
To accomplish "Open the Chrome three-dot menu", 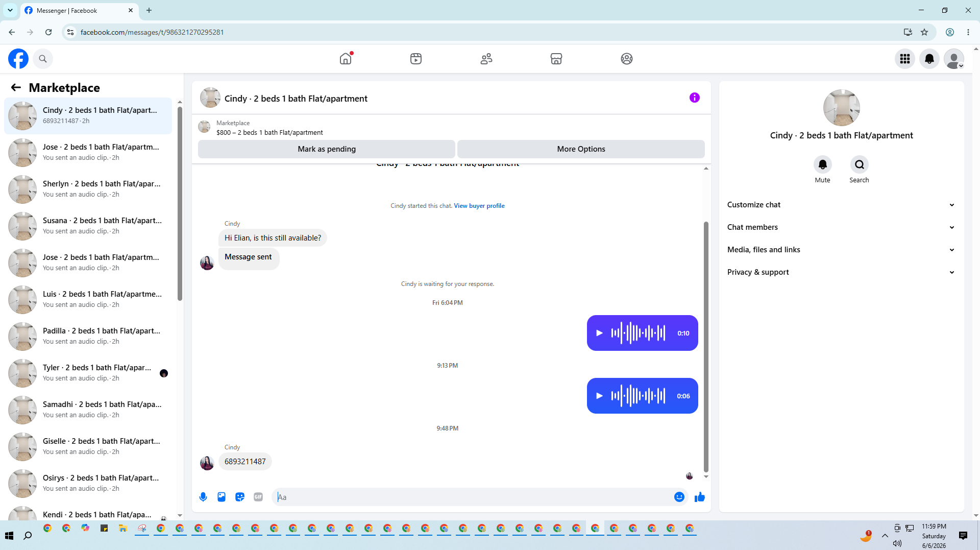I will pos(968,32).
